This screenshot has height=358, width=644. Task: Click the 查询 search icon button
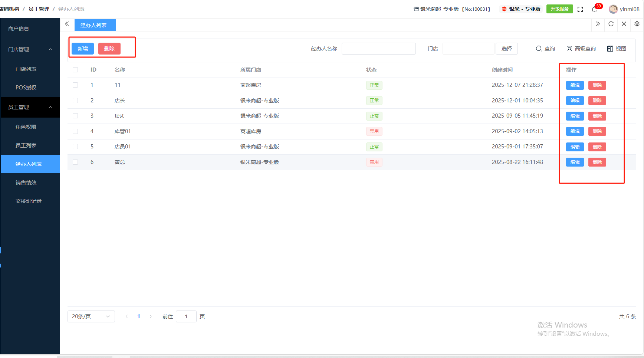545,49
